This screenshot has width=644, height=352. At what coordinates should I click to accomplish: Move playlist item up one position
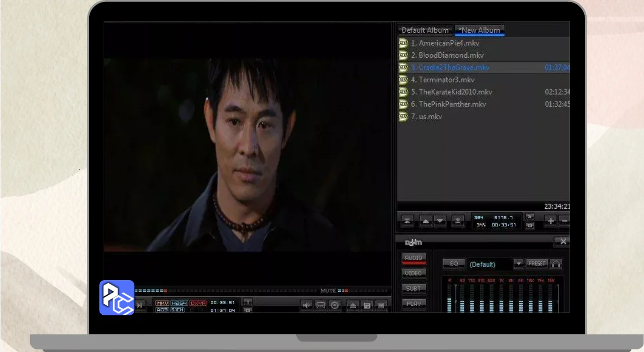point(426,221)
